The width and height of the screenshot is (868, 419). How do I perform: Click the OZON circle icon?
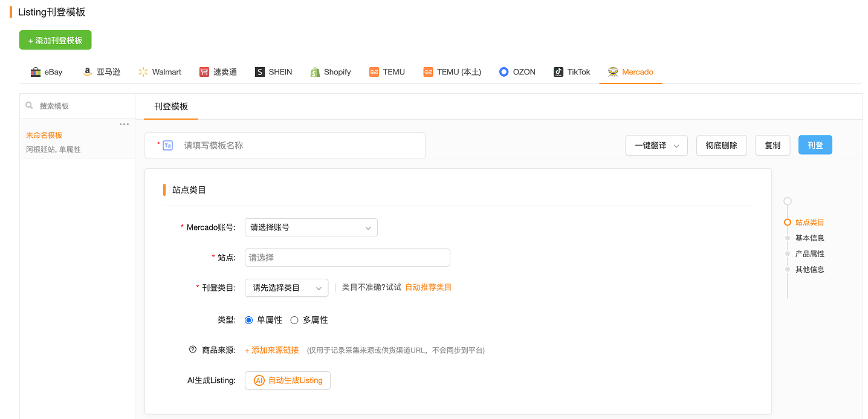point(504,72)
